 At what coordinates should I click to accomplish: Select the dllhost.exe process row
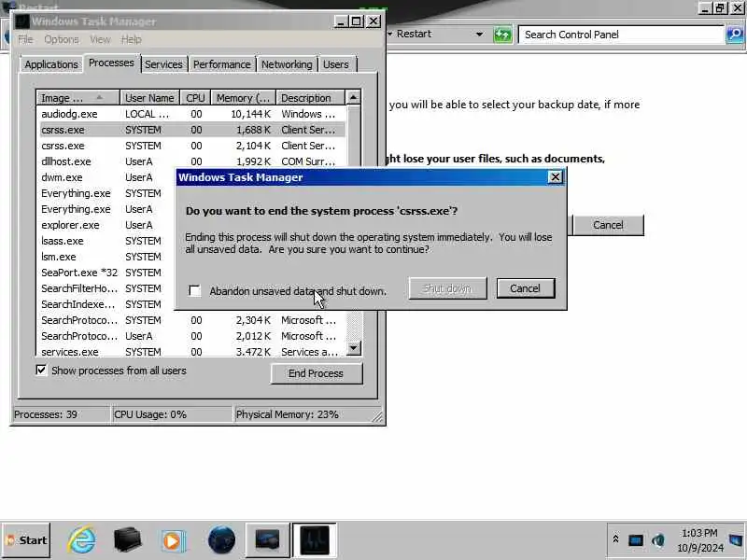click(x=190, y=161)
